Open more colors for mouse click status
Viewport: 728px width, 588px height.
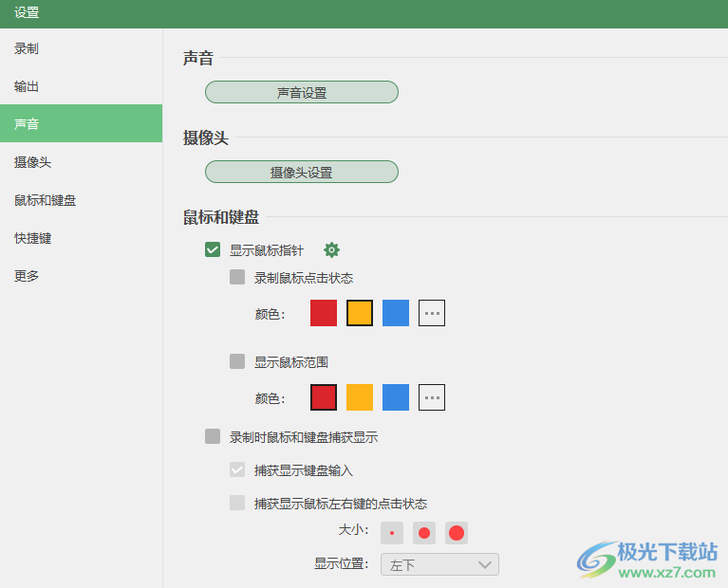(432, 313)
